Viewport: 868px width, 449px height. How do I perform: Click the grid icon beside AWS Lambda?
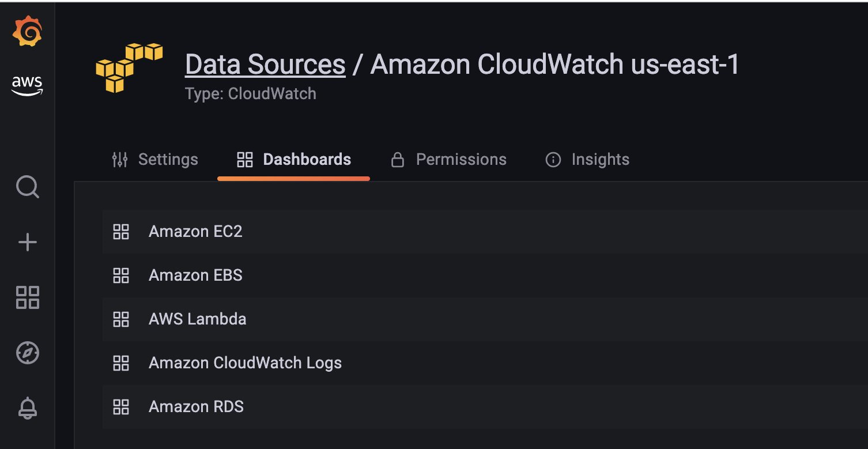121,319
